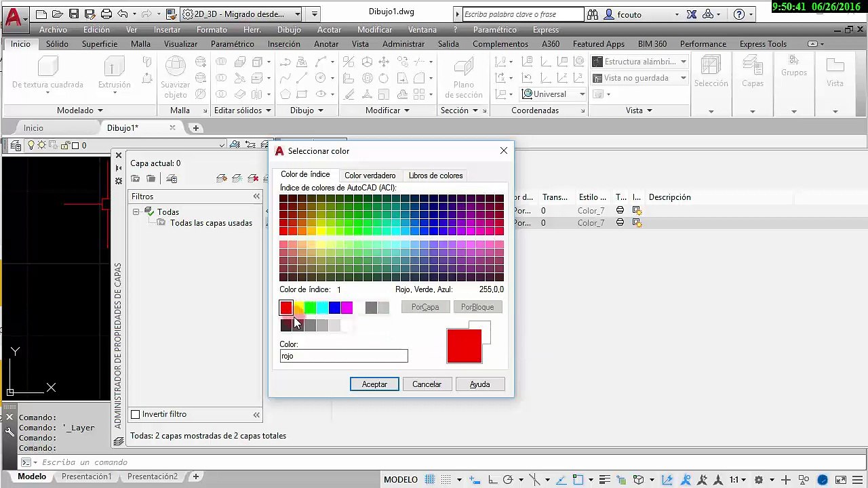Click the Save icon in quick access toolbar

[x=74, y=14]
